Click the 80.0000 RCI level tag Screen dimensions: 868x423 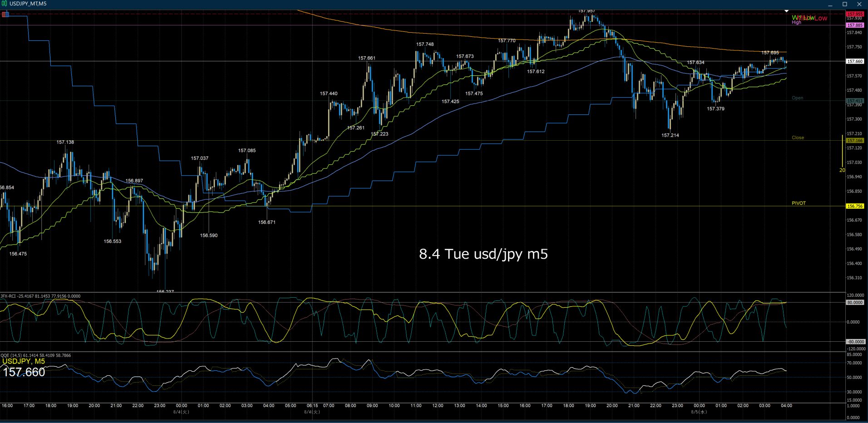point(855,302)
